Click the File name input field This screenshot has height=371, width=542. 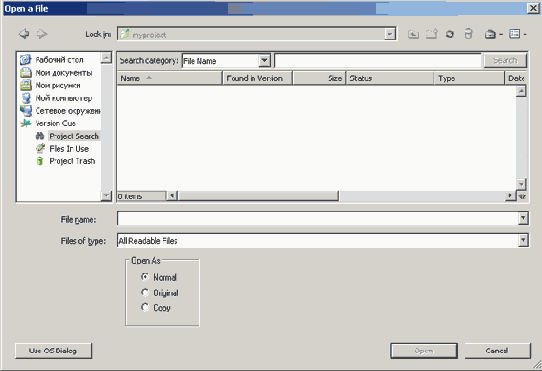(x=318, y=219)
